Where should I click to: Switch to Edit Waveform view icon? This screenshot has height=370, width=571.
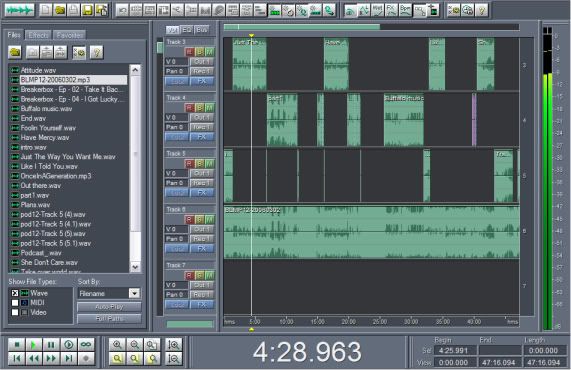[x=19, y=10]
